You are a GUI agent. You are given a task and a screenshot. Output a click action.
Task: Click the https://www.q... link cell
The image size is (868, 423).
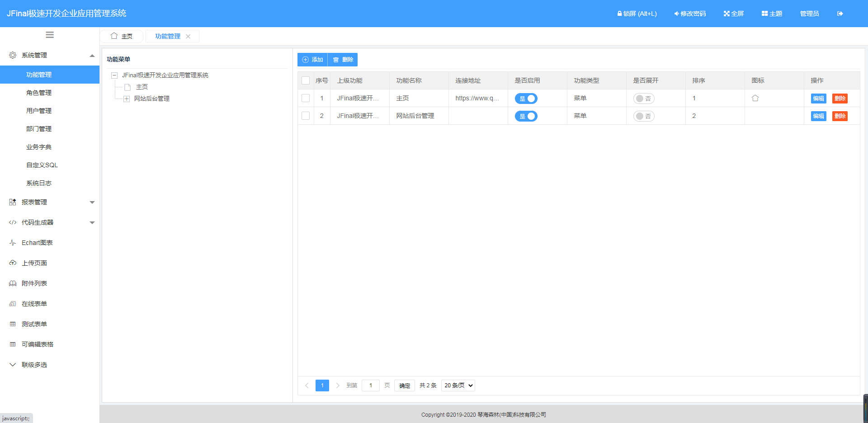tap(477, 98)
